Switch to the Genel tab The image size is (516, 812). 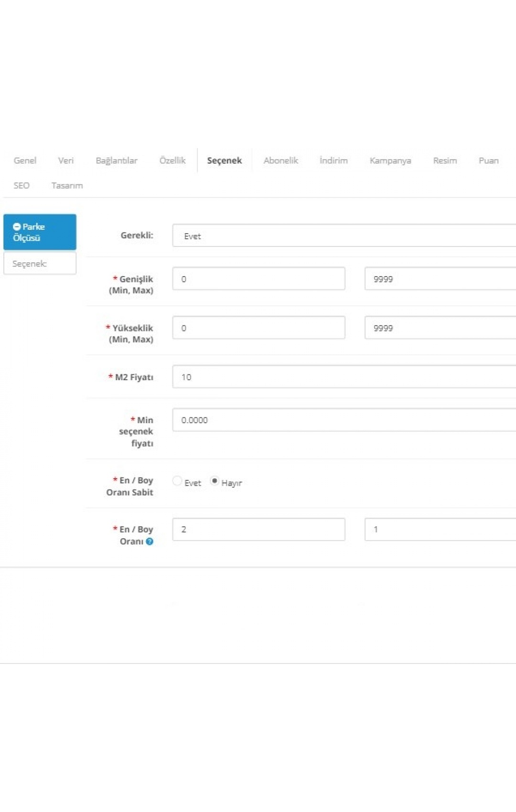[x=25, y=160]
